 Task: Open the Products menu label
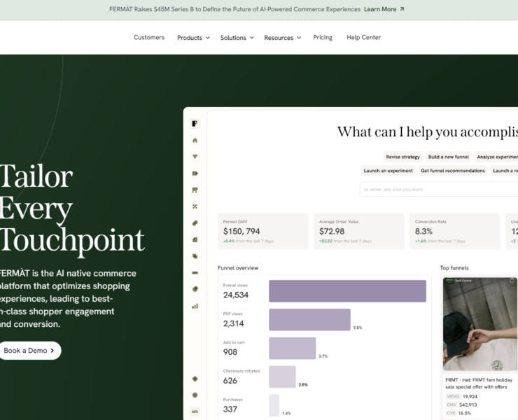pyautogui.click(x=190, y=38)
